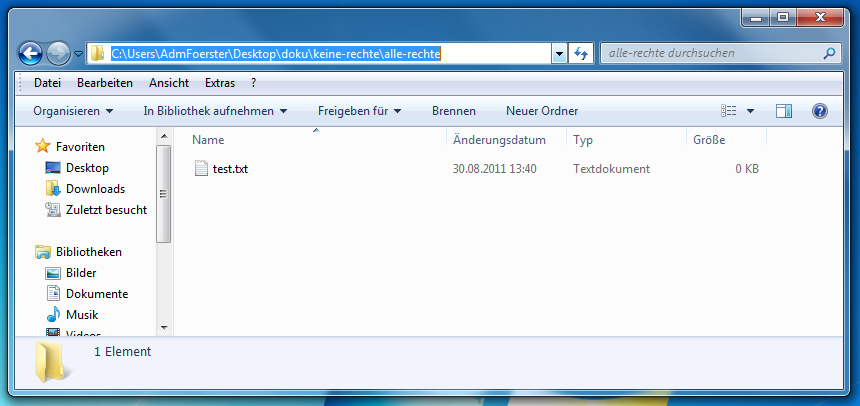Click the navigation pane scrollbar thumb
This screenshot has width=860, height=406.
tap(163, 193)
